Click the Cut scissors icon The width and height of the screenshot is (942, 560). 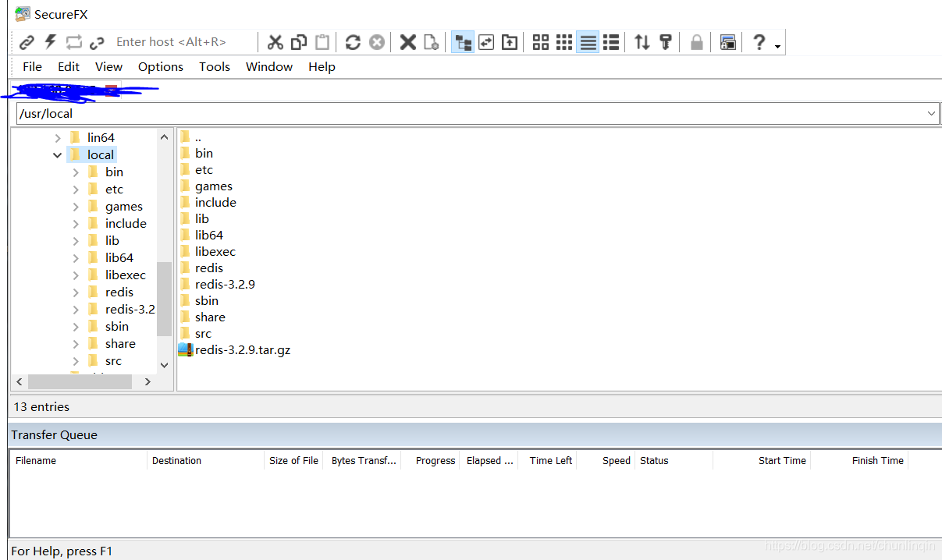click(x=275, y=42)
